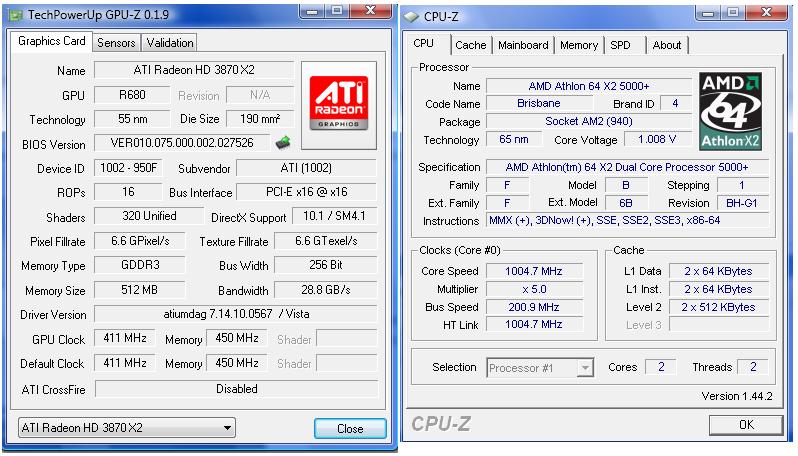This screenshot has height=456, width=798.
Task: Click the ATI CrossFire Disabled field
Action: 237,389
